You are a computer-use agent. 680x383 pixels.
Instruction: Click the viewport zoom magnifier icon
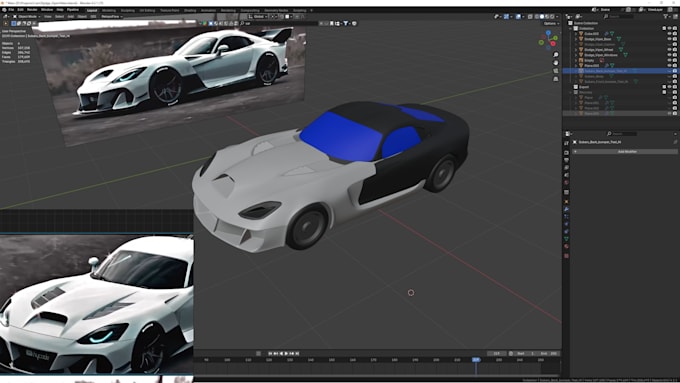pyautogui.click(x=556, y=55)
